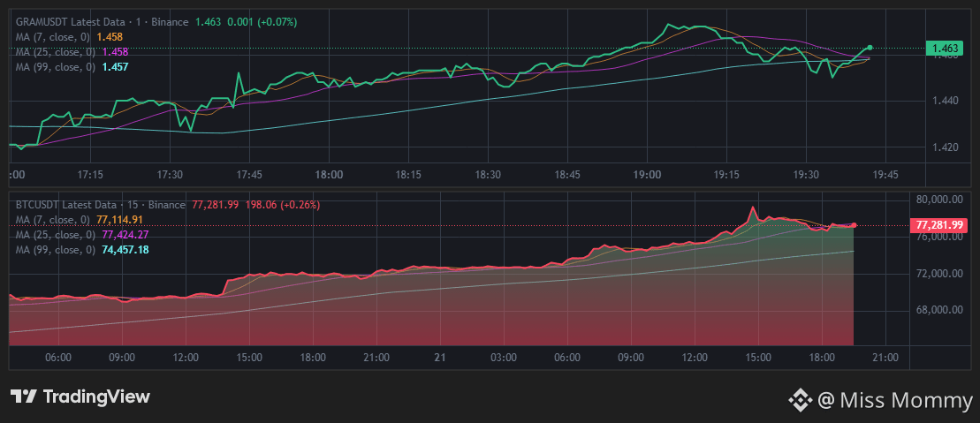Click 17:30 on the GRAM time axis
Image resolution: width=980 pixels, height=423 pixels.
pos(170,175)
